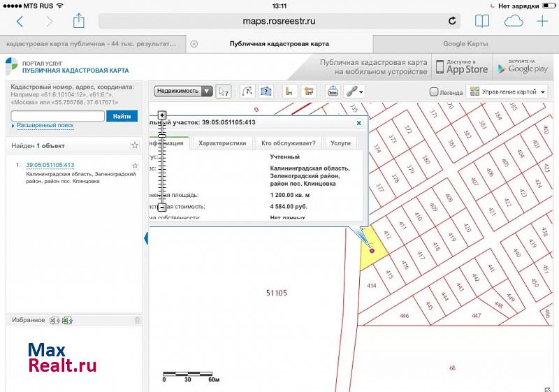Collapse the left search panel arrow
Viewport: 559px width, 392px height.
click(x=146, y=238)
